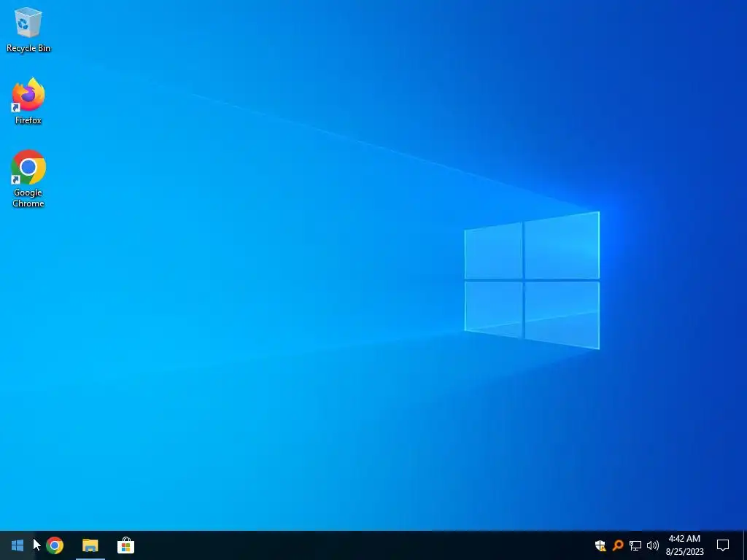Open the Action Center notifications
The height and width of the screenshot is (560, 747).
pyautogui.click(x=723, y=545)
